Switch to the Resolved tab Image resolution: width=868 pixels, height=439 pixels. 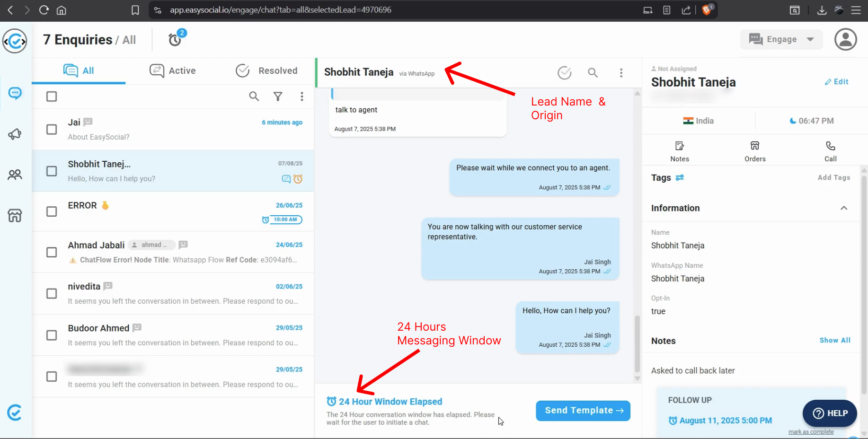[266, 70]
